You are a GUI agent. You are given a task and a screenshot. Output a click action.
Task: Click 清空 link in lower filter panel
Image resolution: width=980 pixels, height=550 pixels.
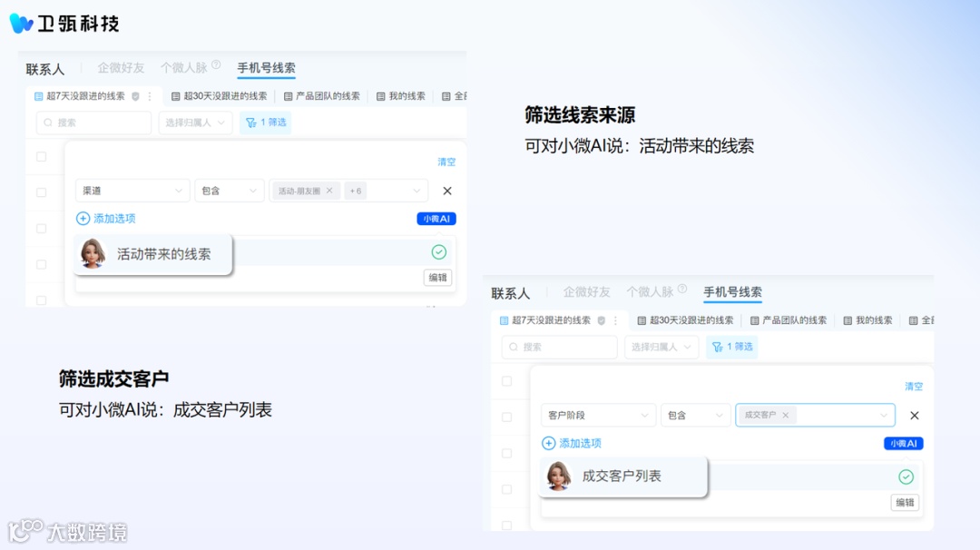point(914,387)
